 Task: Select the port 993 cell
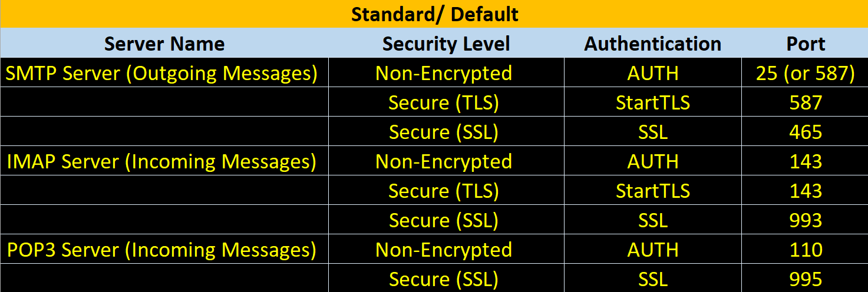(x=806, y=220)
